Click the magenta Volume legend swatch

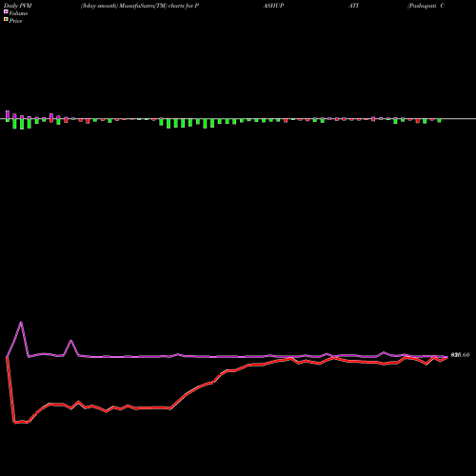[x=6, y=12]
